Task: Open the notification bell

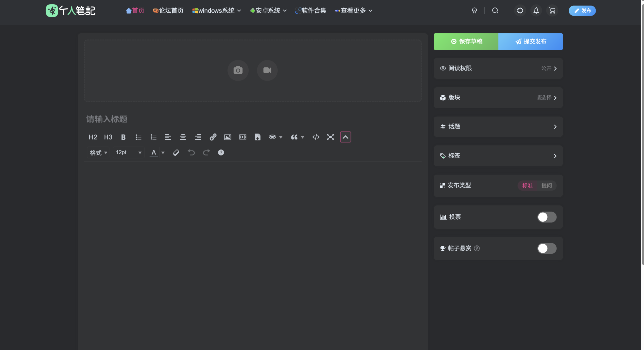Action: coord(536,11)
